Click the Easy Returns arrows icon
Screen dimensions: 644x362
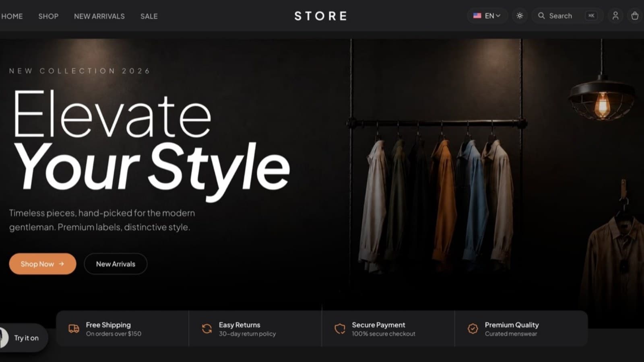click(x=207, y=329)
